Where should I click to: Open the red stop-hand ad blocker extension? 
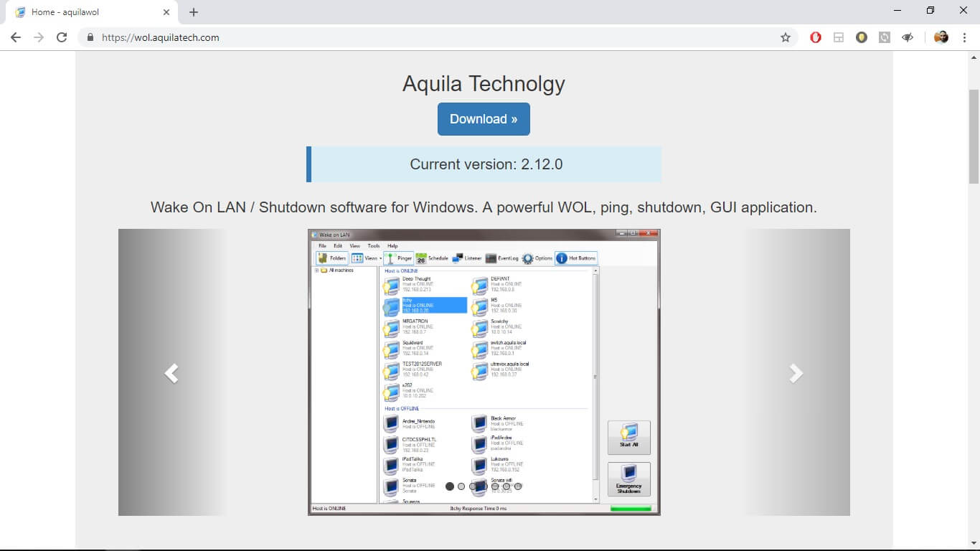coord(816,37)
